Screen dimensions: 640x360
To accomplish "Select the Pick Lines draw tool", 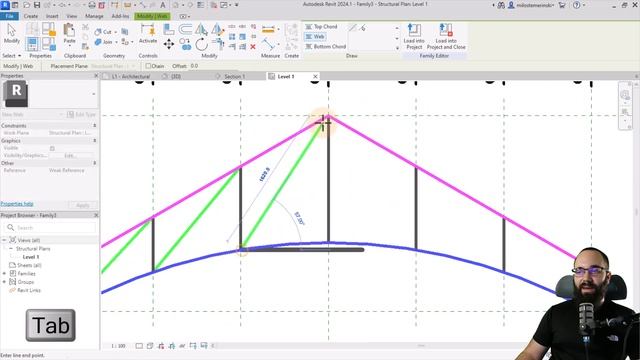I will 362,27.
